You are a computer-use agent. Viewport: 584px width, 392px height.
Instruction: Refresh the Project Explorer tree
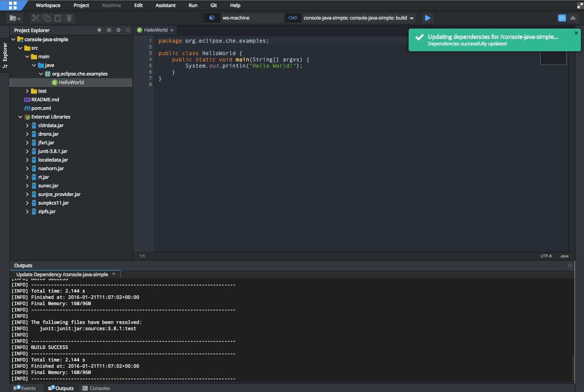118,30
